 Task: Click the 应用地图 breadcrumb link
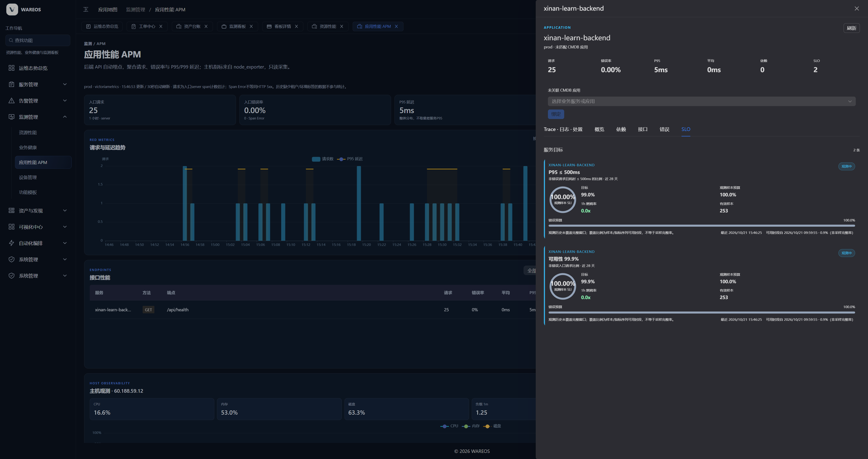[108, 10]
